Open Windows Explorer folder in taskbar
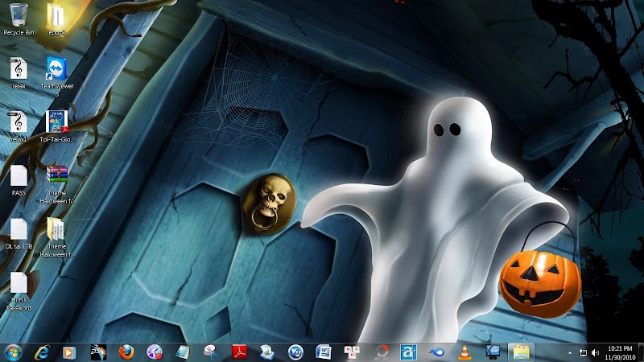This screenshot has height=362, width=644. [x=521, y=352]
